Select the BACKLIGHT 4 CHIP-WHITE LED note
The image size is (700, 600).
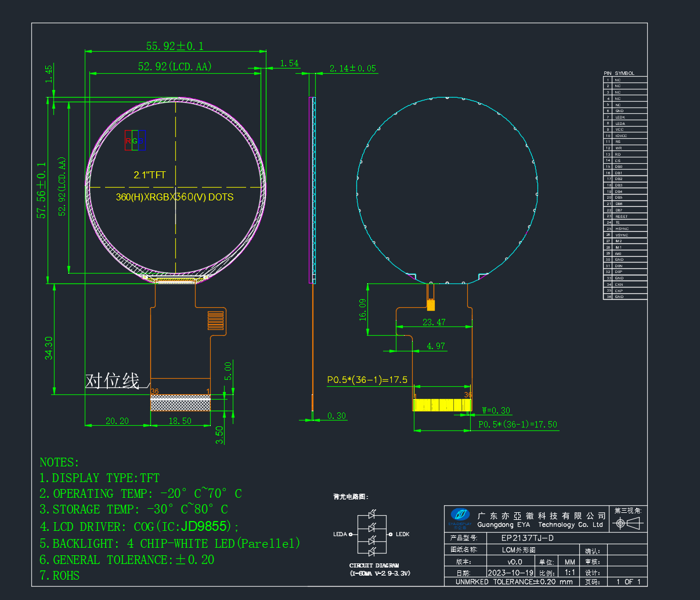(x=170, y=544)
